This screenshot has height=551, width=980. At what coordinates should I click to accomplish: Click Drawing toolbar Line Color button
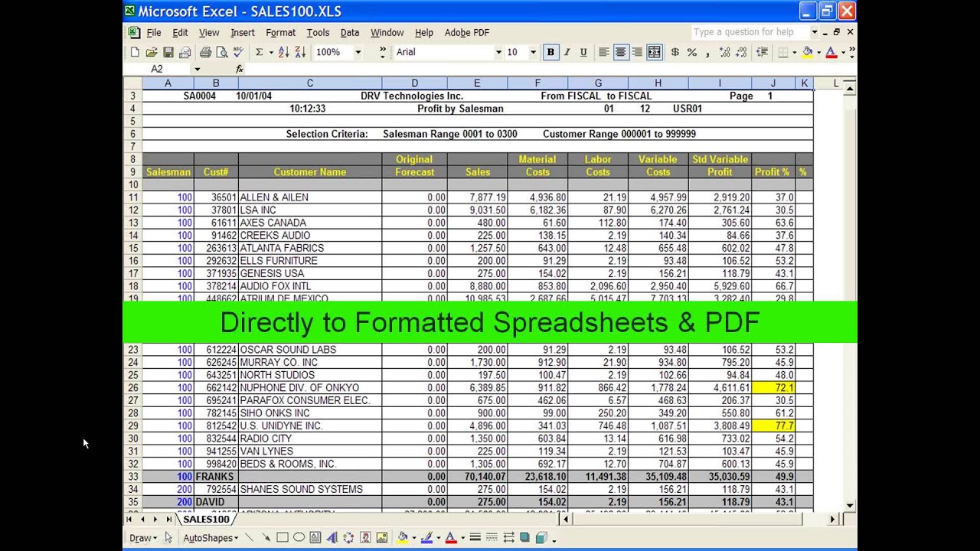426,538
